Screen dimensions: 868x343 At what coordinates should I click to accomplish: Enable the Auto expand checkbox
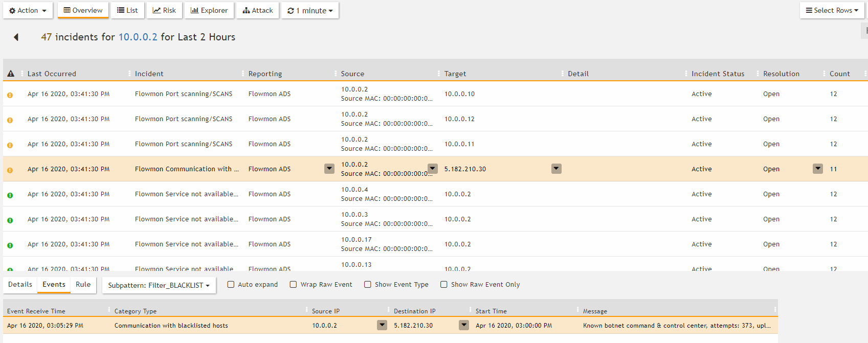[231, 285]
